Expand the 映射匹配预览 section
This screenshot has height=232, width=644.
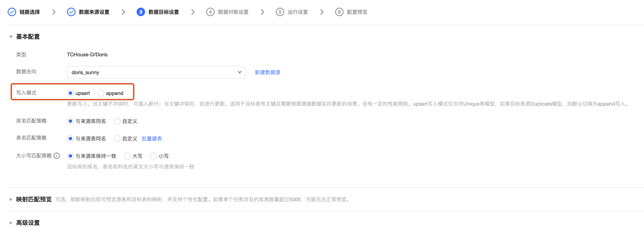point(11,199)
